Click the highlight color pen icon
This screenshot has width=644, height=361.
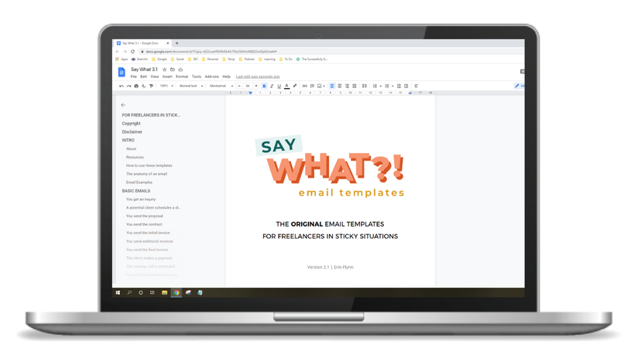295,86
